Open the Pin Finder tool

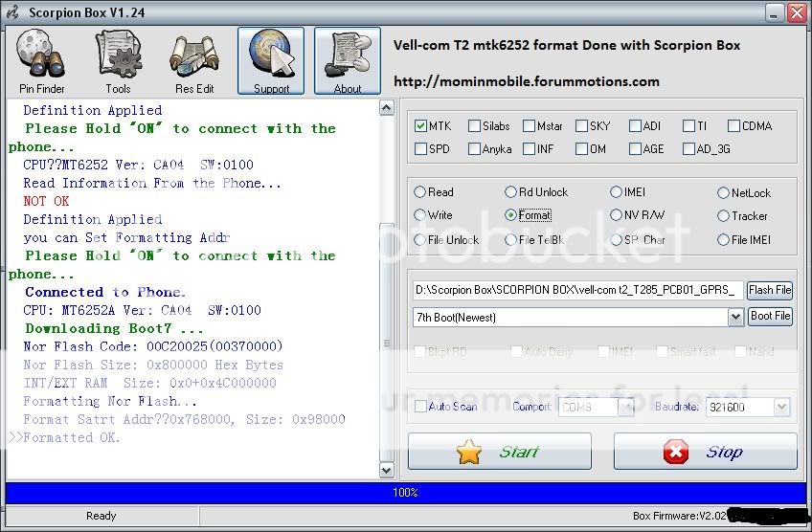[x=41, y=61]
